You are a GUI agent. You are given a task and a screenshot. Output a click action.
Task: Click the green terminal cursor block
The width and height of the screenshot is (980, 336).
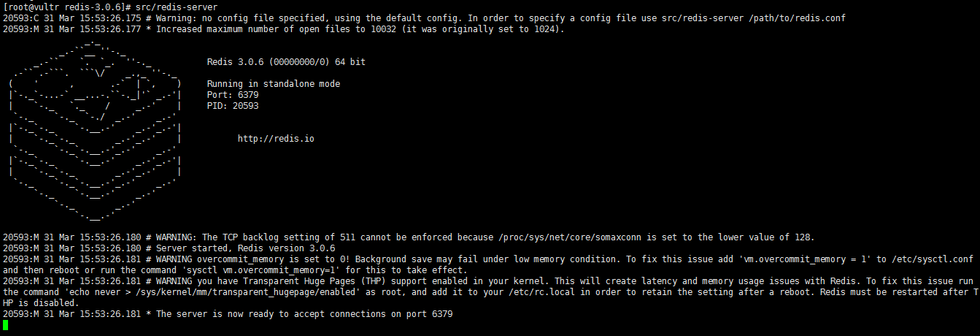[6, 325]
